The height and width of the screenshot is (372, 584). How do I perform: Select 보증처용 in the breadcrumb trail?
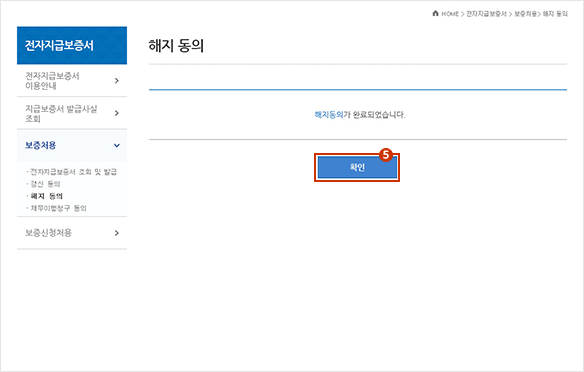[526, 14]
